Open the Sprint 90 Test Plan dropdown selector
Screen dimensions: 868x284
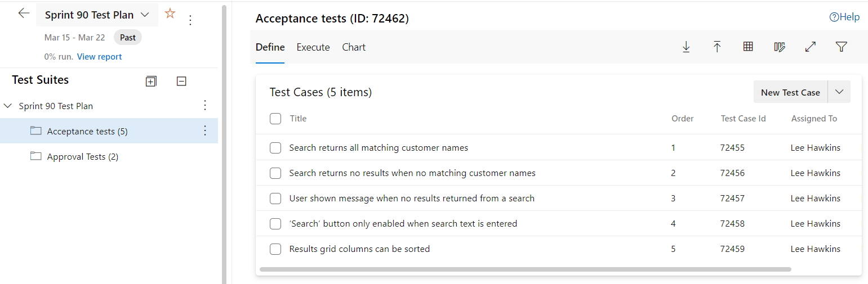145,15
